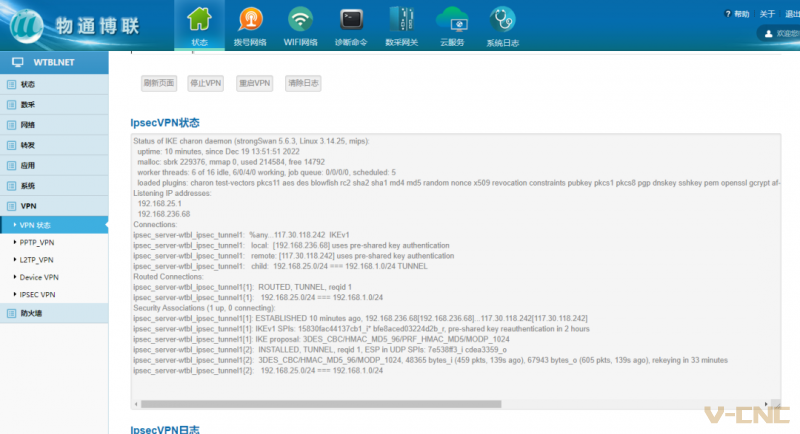Screen dimensions: 800x434
Task: Collapse the VPN sidebar menu
Action: (x=54, y=206)
